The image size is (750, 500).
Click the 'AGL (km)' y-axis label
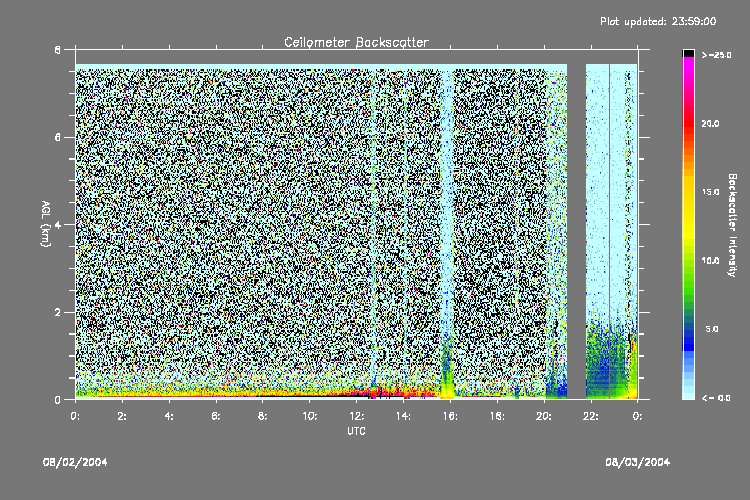pos(45,224)
